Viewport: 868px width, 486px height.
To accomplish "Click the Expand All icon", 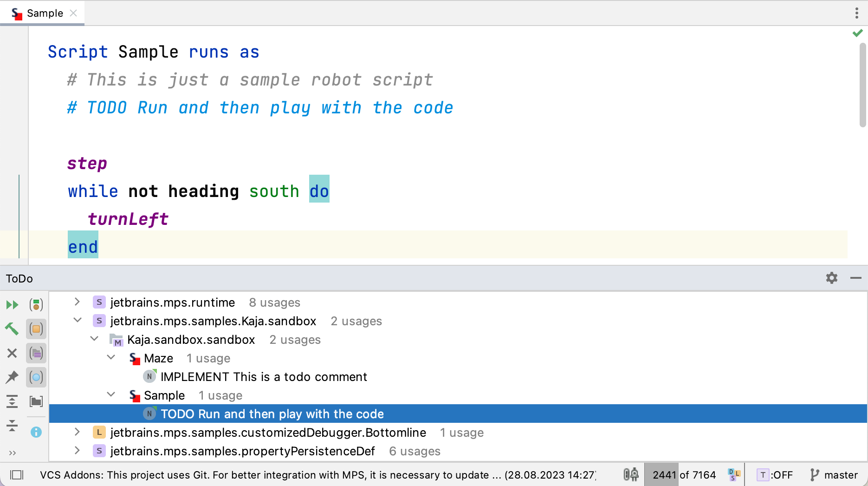I will click(x=12, y=401).
